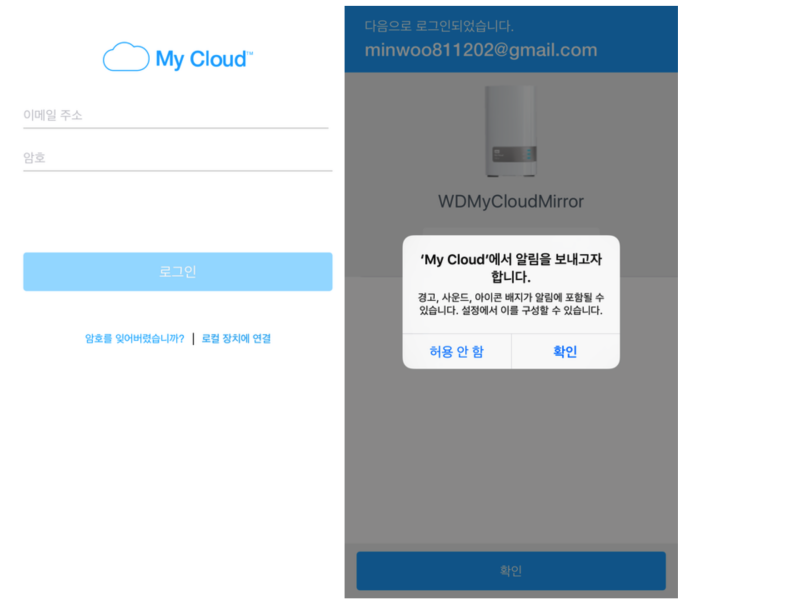Click the minwoo811202@gmail.com account text
Image resolution: width=800 pixels, height=605 pixels.
pyautogui.click(x=481, y=50)
